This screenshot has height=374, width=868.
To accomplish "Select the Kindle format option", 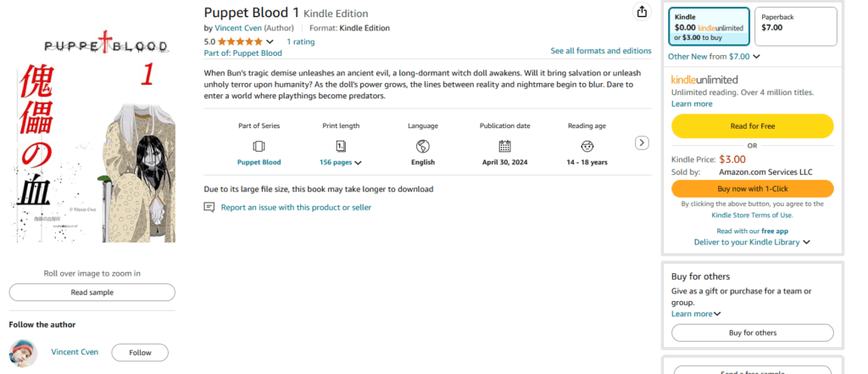I will 709,26.
